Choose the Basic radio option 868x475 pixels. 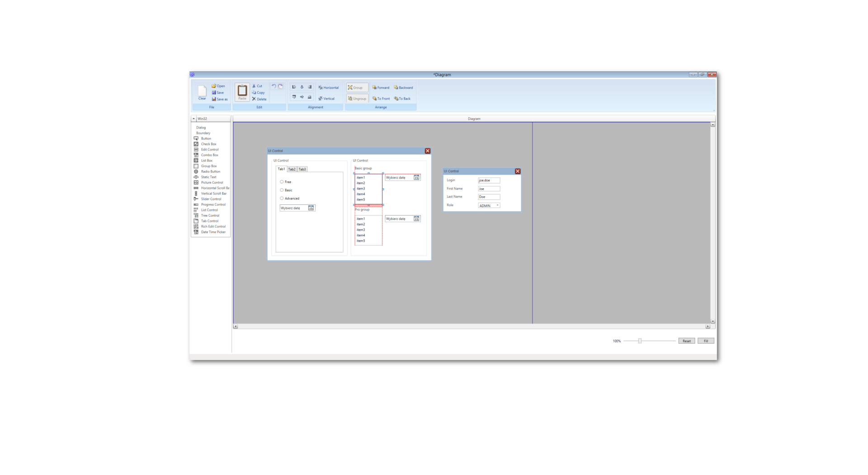click(282, 190)
